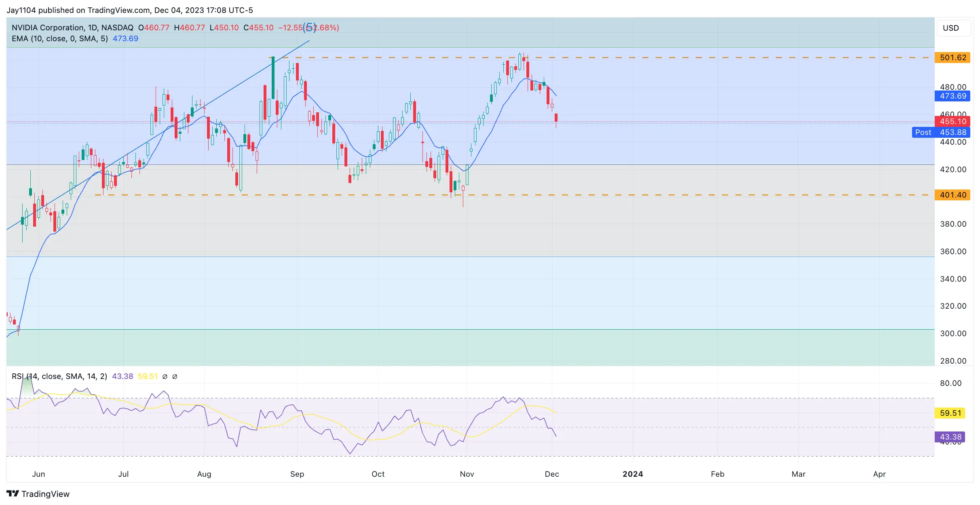
Task: Click the red 455.10 last price label
Action: (x=953, y=121)
